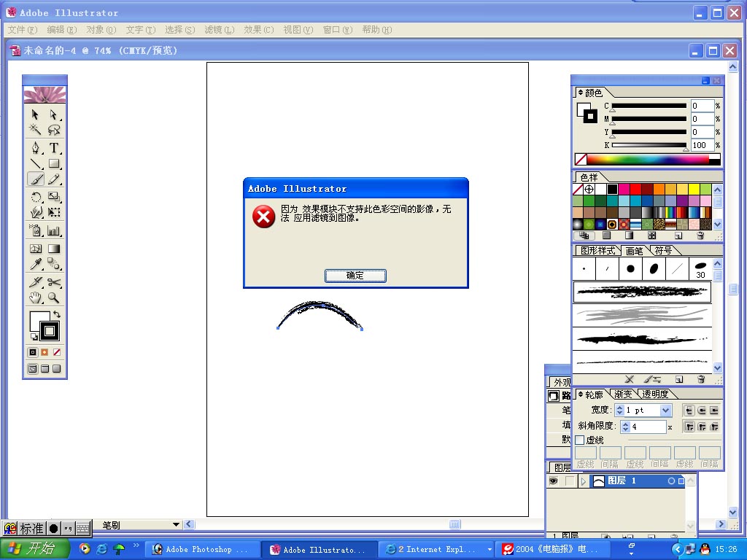This screenshot has width=747, height=560.
Task: Select the Hand tool
Action: pyautogui.click(x=35, y=298)
